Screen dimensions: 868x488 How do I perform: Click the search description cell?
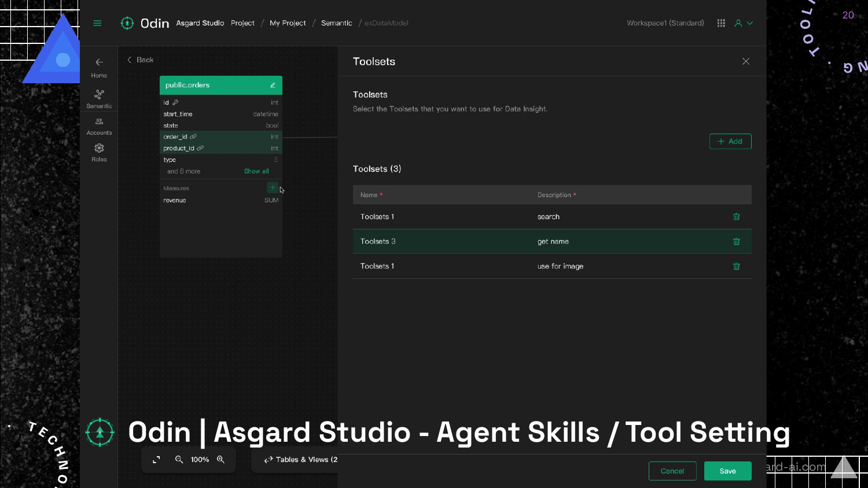pos(549,217)
